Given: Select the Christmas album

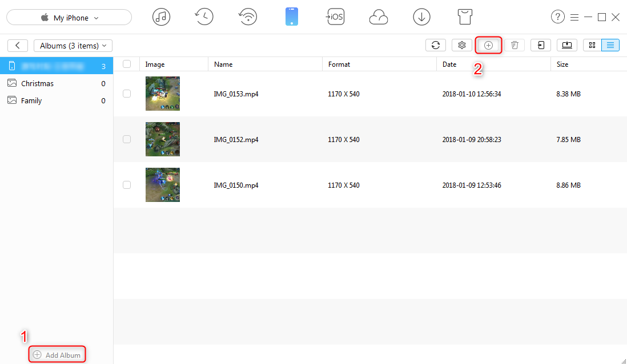Looking at the screenshot, I should click(x=37, y=83).
